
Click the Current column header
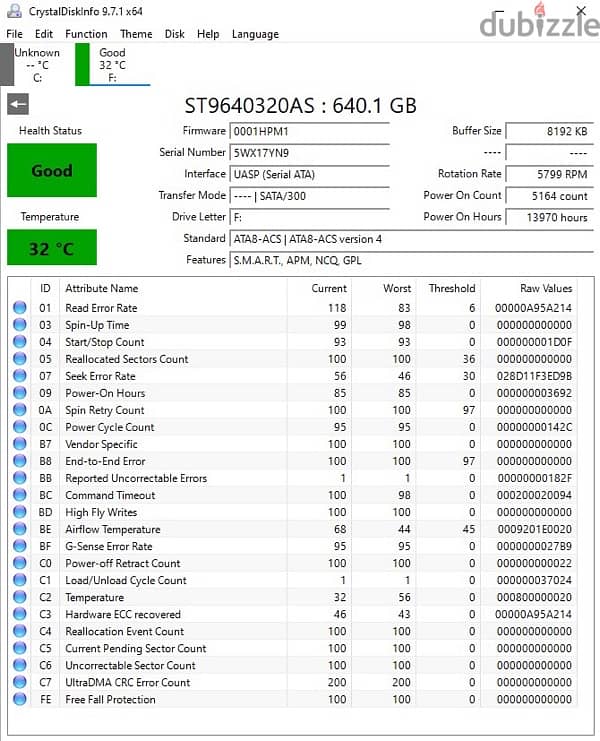tap(329, 288)
